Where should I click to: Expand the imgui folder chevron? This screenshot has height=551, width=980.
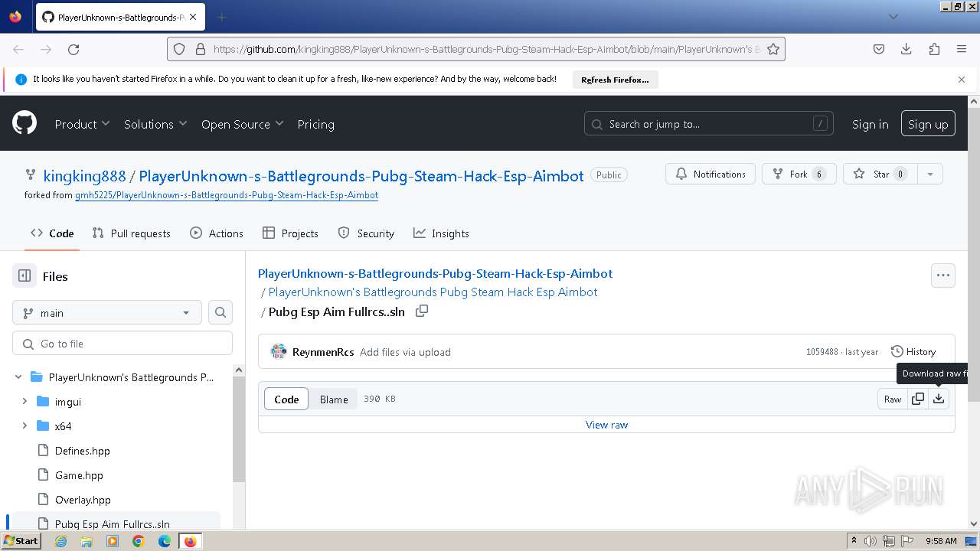[24, 402]
